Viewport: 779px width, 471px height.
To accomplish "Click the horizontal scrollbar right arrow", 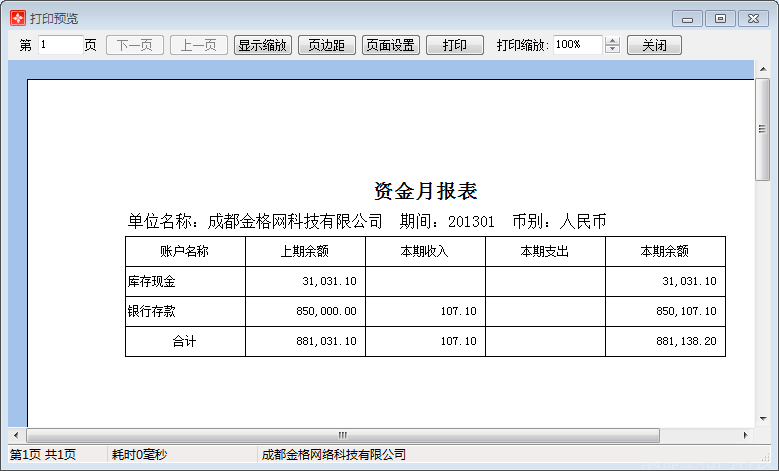I will (x=746, y=435).
